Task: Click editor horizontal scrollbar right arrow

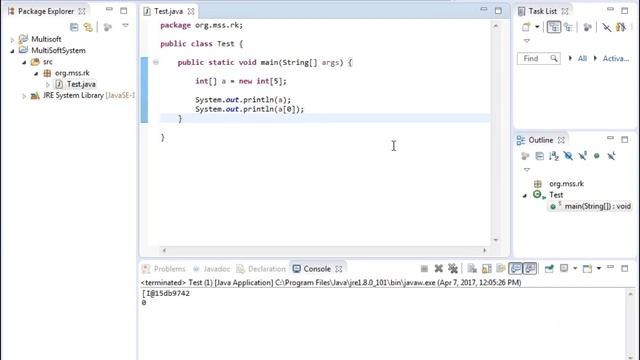Action: click(485, 250)
